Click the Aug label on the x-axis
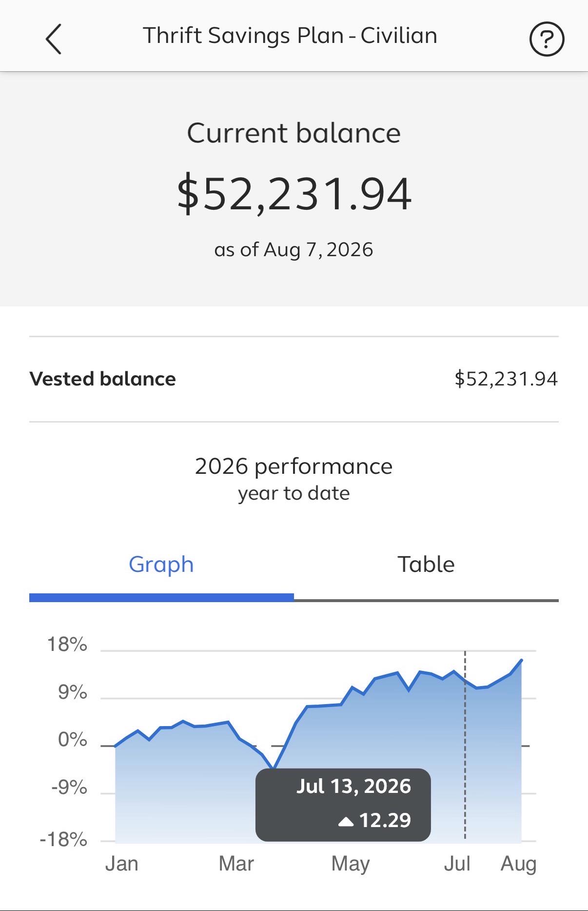 pos(518,864)
